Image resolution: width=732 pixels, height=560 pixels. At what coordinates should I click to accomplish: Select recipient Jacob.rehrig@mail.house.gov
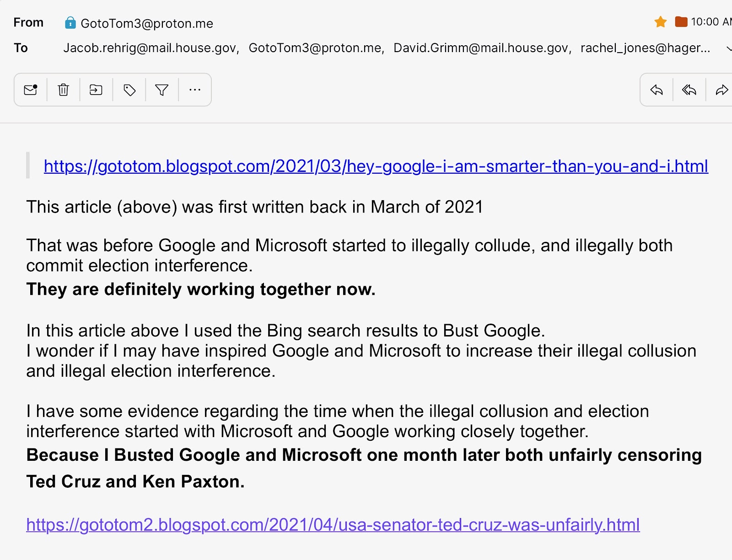150,48
